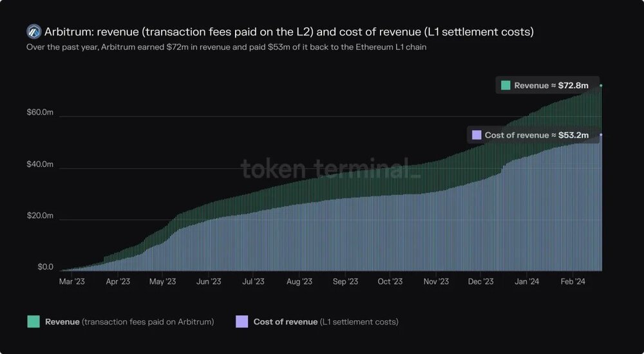The image size is (644, 354).
Task: Click the token terminal watermark
Action: pyautogui.click(x=330, y=169)
